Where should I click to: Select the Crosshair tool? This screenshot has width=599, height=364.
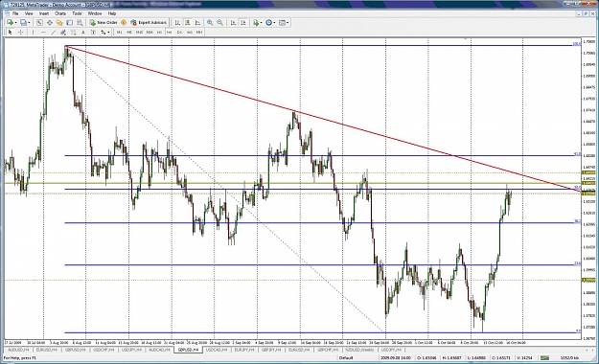tap(21, 32)
